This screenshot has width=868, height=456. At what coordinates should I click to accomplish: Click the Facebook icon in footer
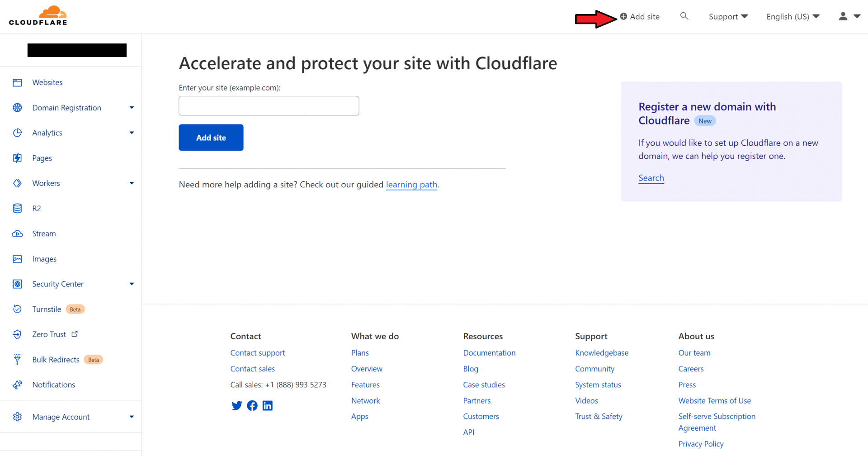252,405
